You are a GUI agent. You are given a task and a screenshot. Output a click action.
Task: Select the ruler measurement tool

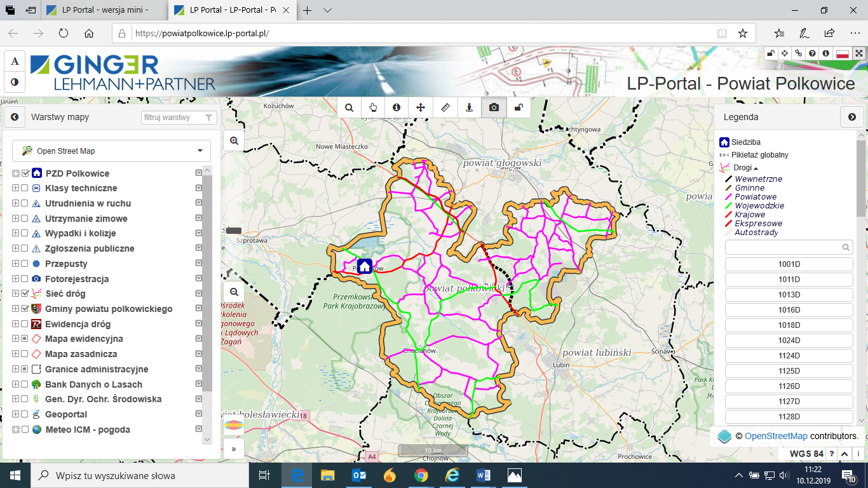pyautogui.click(x=445, y=107)
